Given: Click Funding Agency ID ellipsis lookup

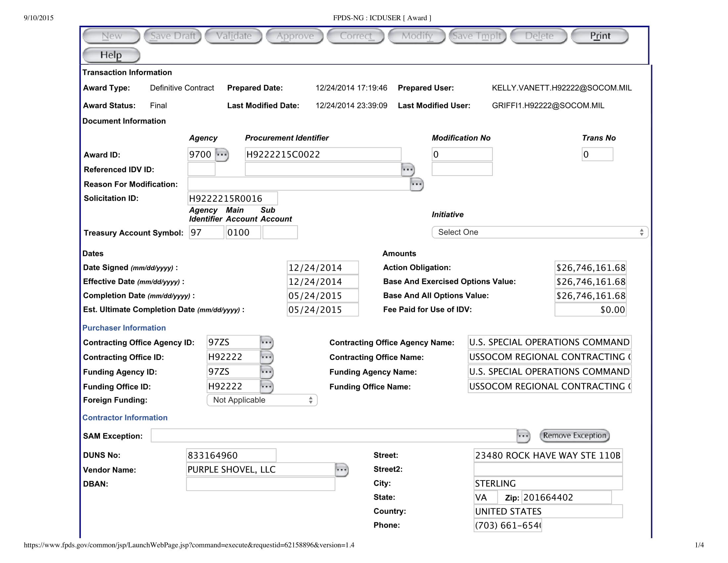Looking at the screenshot, I should click(x=266, y=372).
